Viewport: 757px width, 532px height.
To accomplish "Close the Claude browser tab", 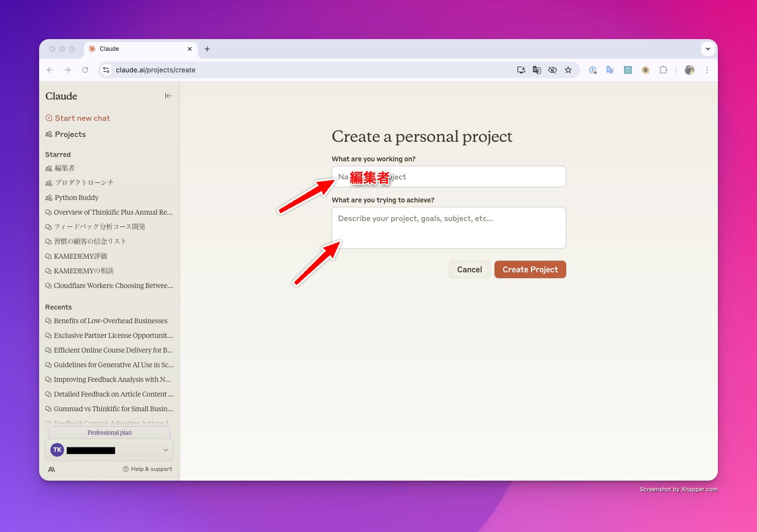I will [190, 49].
